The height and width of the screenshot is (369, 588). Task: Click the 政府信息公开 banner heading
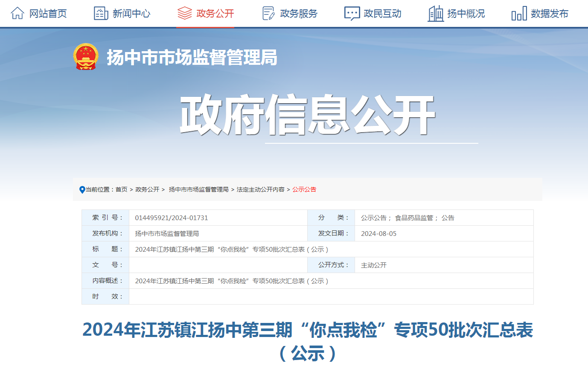(x=307, y=115)
